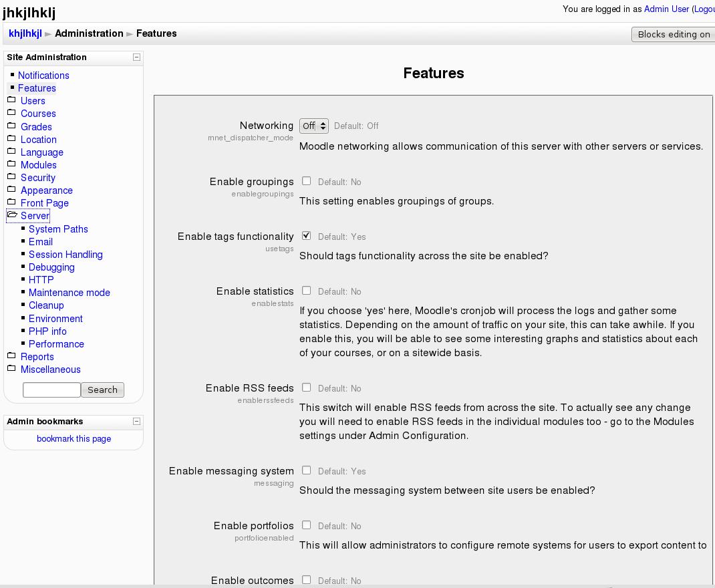Screen dimensions: 715x588
Task: Open the PHP info page
Action: tap(47, 331)
